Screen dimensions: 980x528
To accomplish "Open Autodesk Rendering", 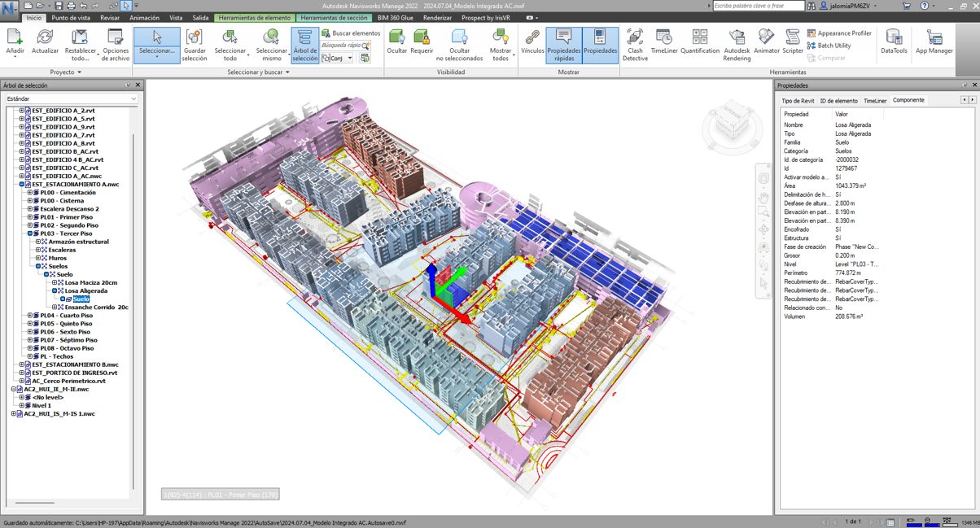I will pos(735,45).
